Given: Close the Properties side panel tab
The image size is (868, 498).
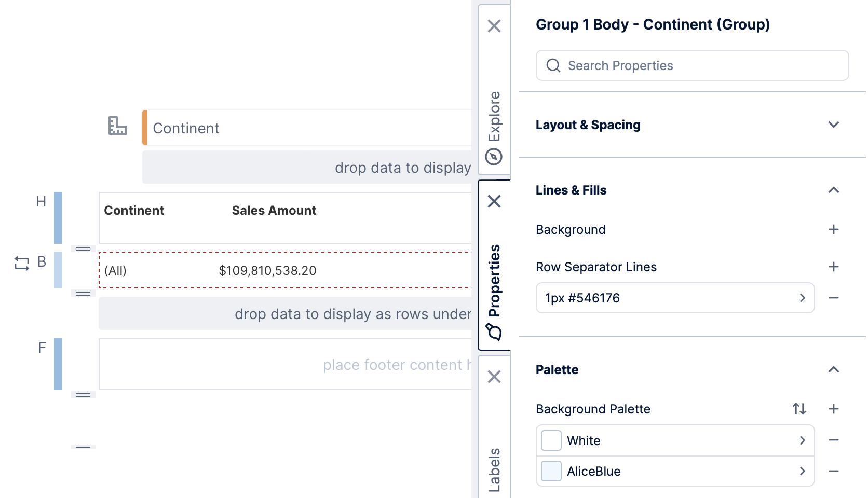Looking at the screenshot, I should [494, 201].
